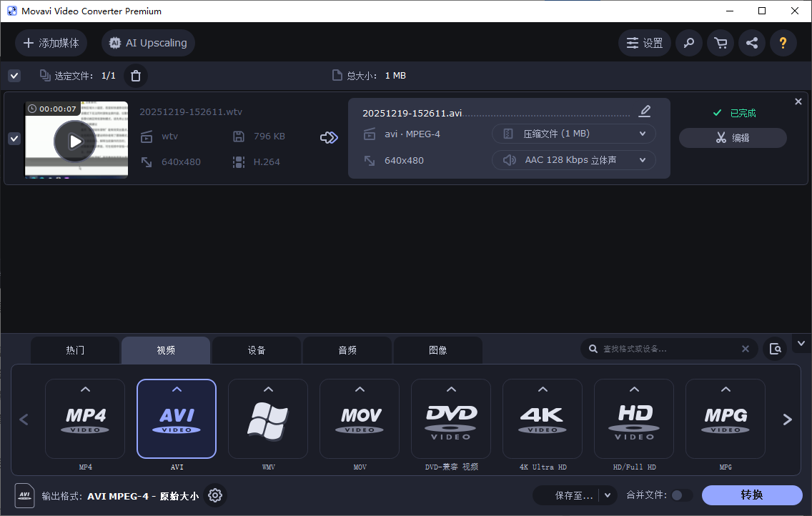
Task: Start conversion with the 转换 button
Action: click(753, 495)
